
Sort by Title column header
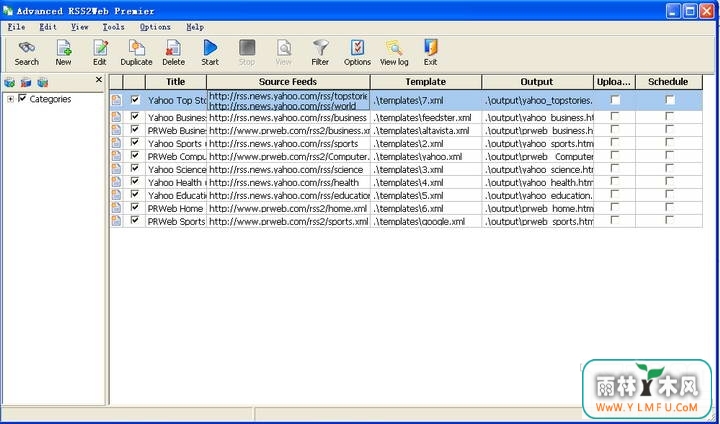tap(176, 82)
